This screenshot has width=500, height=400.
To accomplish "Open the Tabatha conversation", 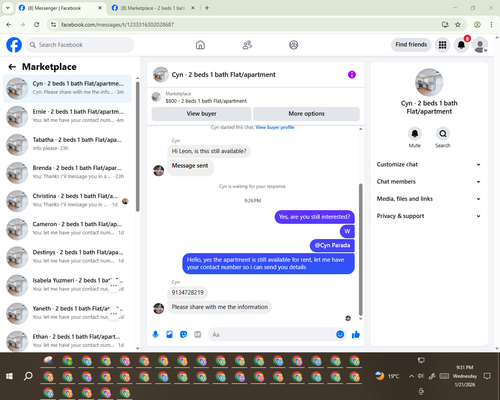I will (x=67, y=145).
